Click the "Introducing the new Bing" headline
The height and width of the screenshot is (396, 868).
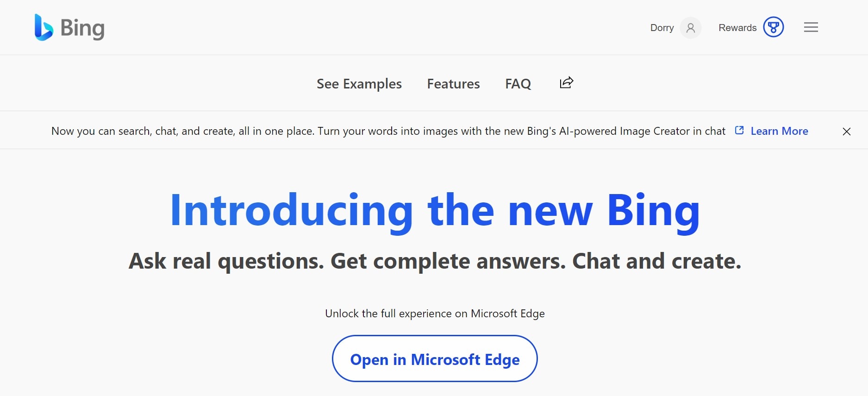pyautogui.click(x=435, y=211)
